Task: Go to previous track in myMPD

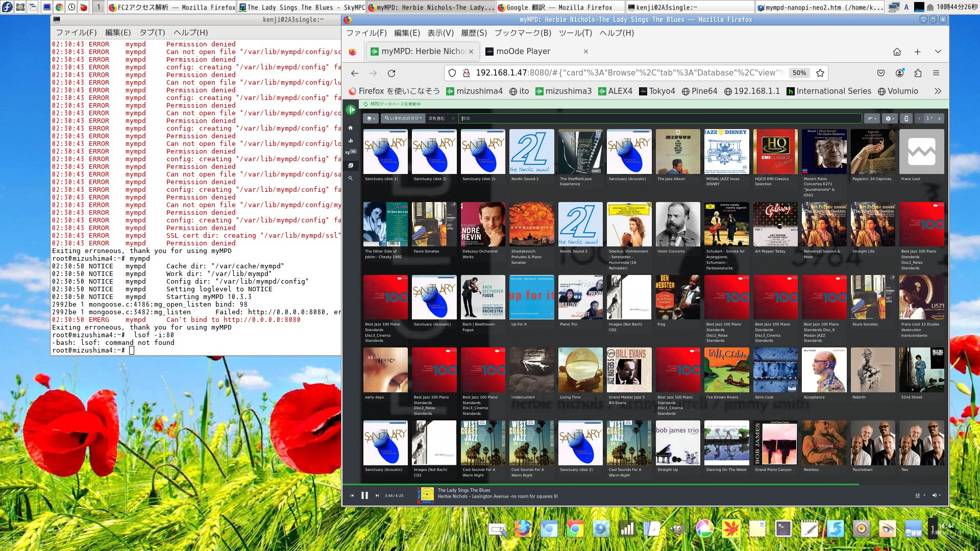Action: coord(352,495)
